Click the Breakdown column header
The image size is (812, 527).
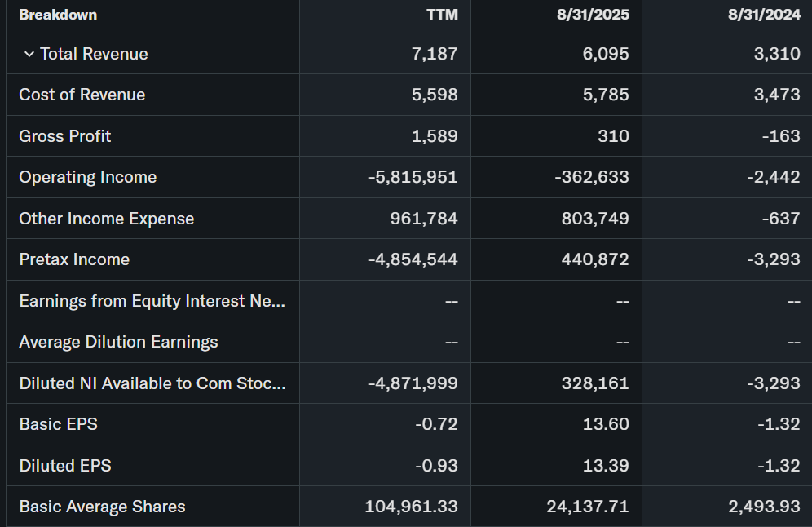click(58, 15)
